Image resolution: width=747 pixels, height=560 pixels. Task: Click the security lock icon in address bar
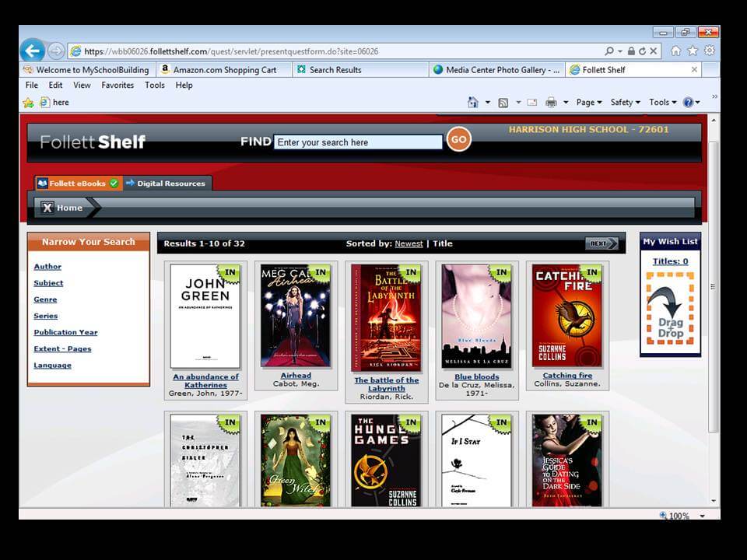click(631, 51)
